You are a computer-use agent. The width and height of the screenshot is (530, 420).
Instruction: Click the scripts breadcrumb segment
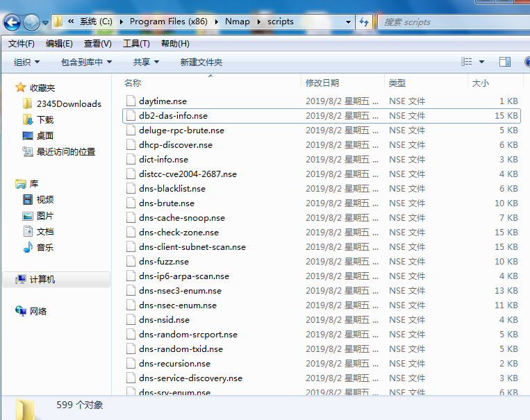pyautogui.click(x=281, y=22)
